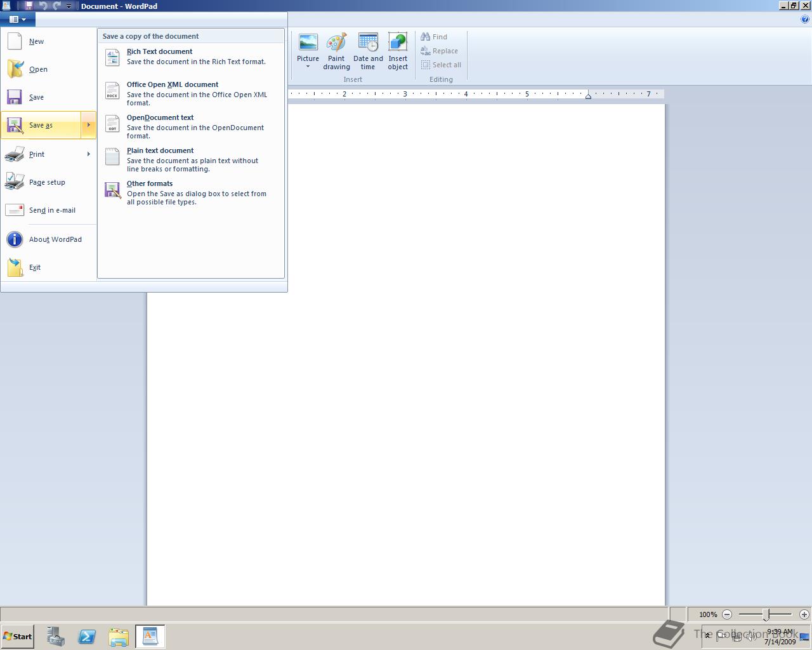Click the Plain text document icon

(x=112, y=156)
